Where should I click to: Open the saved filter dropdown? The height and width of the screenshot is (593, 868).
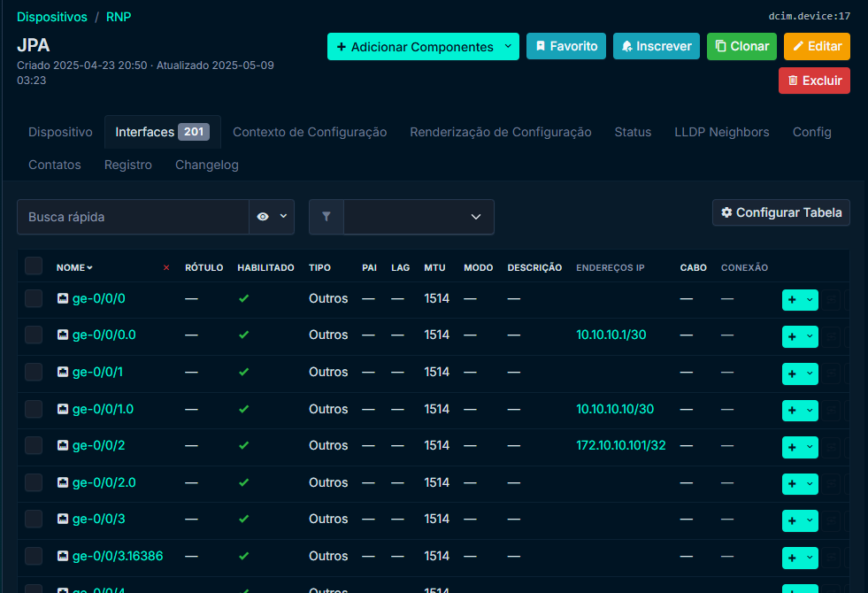tap(419, 217)
